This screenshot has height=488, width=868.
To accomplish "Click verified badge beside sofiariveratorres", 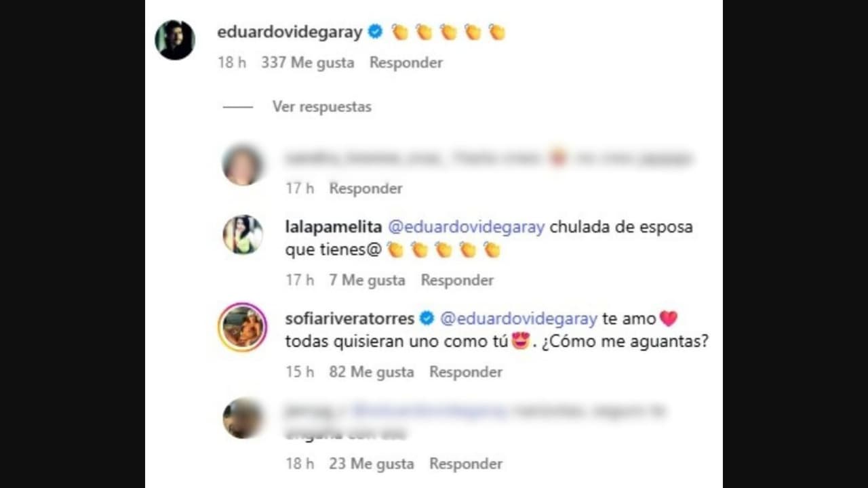I will (427, 318).
